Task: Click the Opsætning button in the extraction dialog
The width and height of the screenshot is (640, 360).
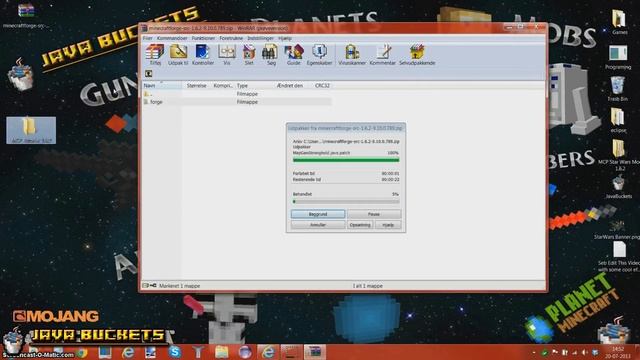Action: [x=360, y=225]
